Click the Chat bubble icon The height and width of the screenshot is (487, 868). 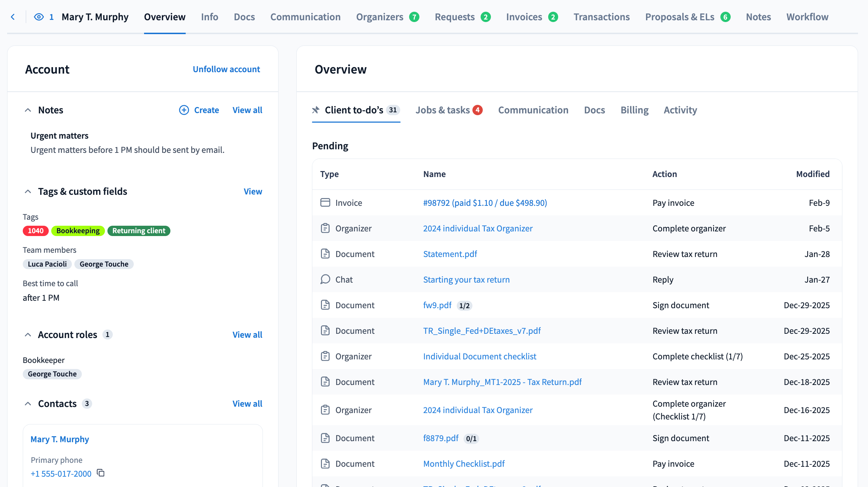pyautogui.click(x=325, y=279)
